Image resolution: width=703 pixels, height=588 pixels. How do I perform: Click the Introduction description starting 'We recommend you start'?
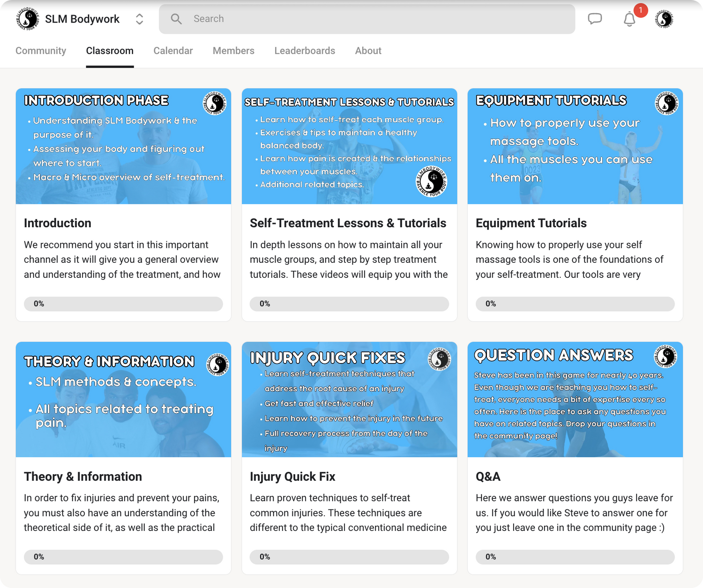coord(122,260)
